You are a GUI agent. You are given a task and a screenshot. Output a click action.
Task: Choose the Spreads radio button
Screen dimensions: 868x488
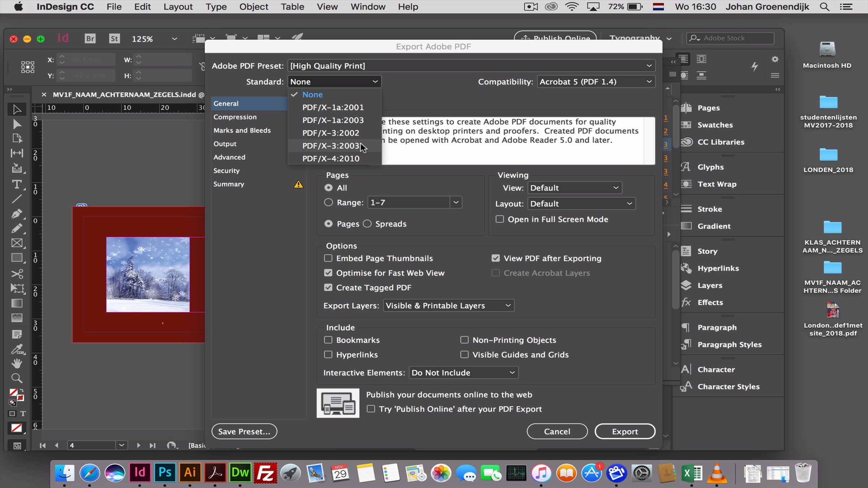pyautogui.click(x=367, y=224)
